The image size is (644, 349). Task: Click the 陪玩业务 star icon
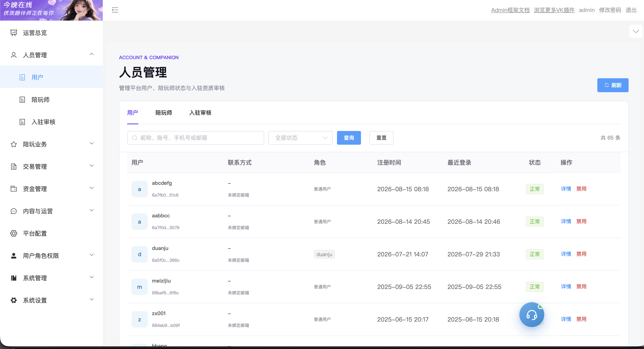point(14,144)
